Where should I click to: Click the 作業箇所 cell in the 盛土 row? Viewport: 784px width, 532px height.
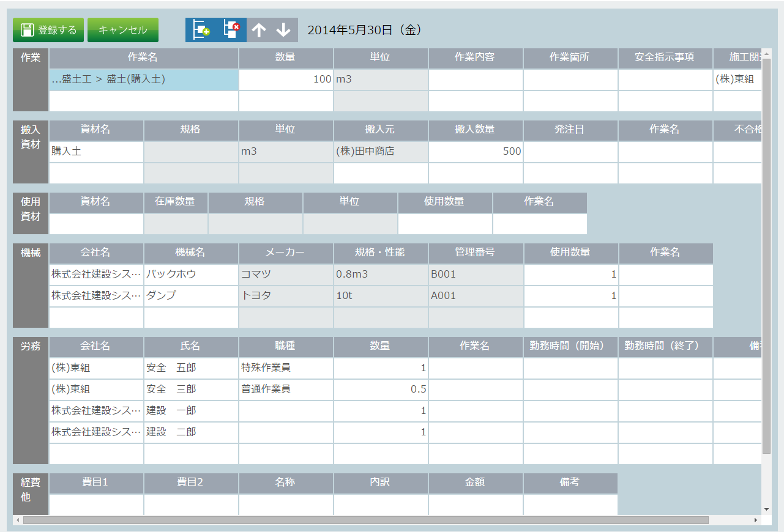click(x=570, y=79)
